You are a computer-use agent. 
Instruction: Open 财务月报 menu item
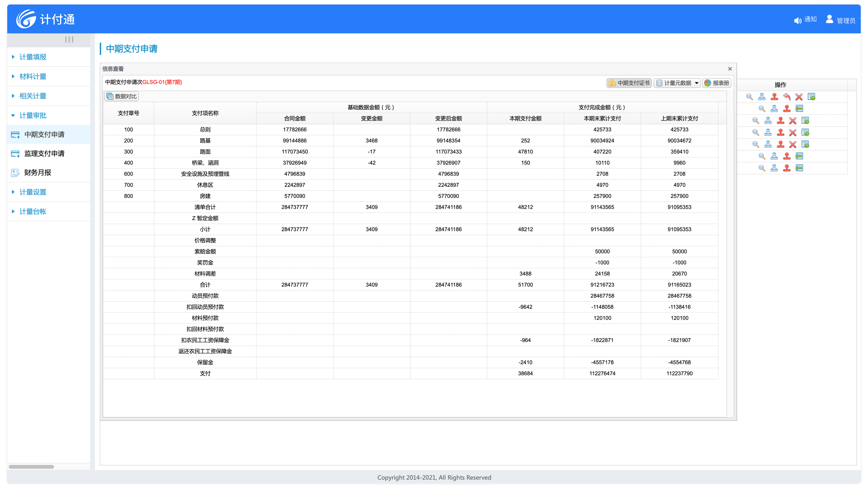coord(37,172)
